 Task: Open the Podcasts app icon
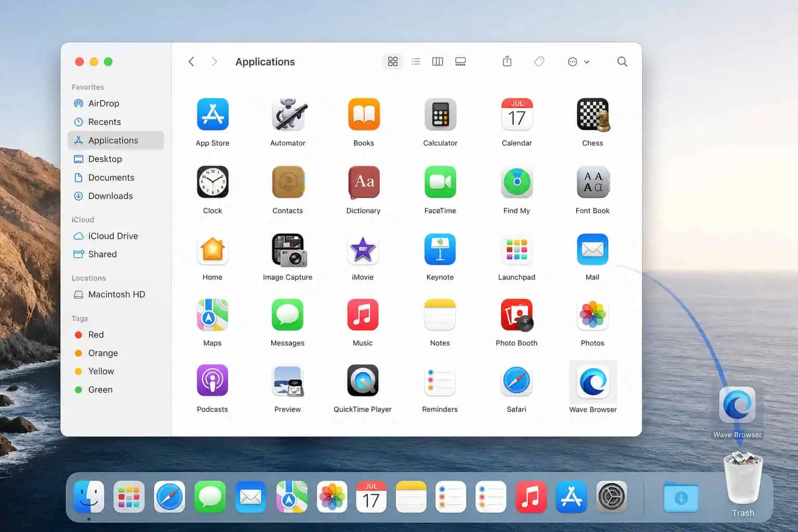click(212, 381)
